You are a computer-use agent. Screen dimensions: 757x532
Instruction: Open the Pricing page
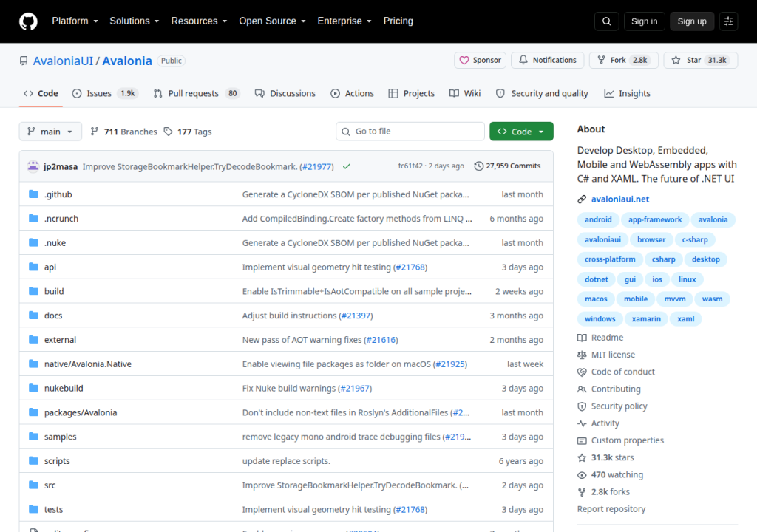tap(398, 21)
